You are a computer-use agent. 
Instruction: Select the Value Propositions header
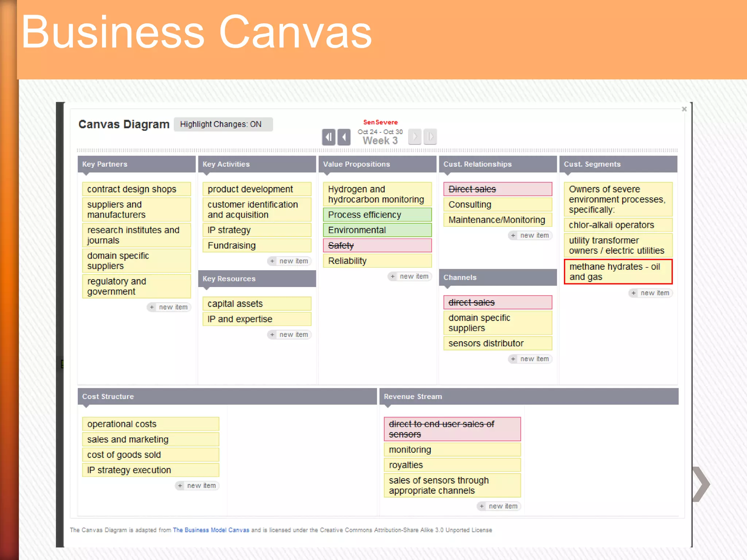coord(377,164)
